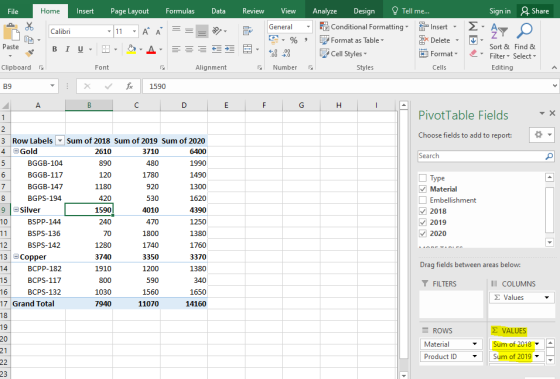Open the Row Labels filter dropdown

coord(60,141)
